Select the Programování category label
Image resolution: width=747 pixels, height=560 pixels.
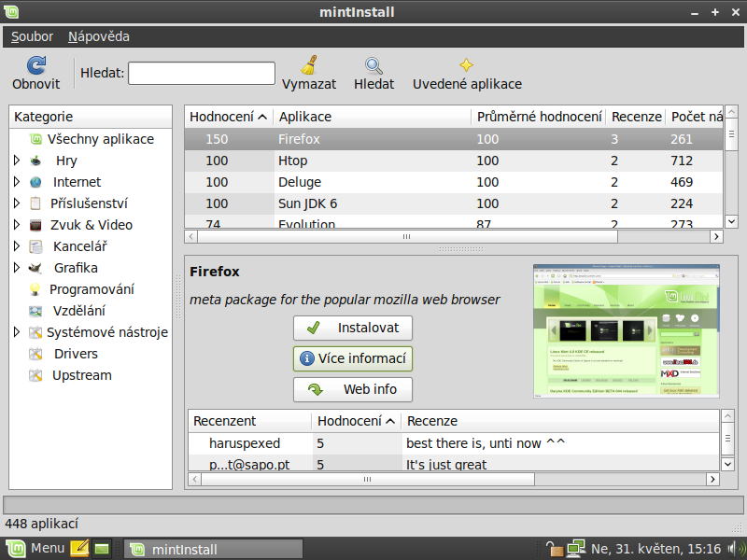tap(92, 289)
